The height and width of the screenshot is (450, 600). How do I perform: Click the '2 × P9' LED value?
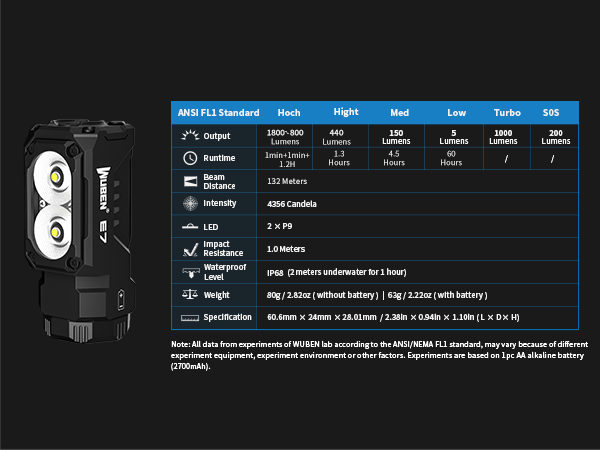click(279, 226)
